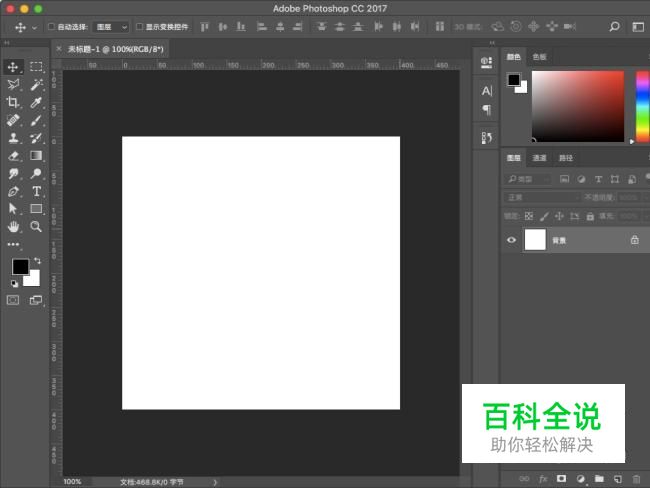Switch to the 通道 tab

pyautogui.click(x=540, y=158)
